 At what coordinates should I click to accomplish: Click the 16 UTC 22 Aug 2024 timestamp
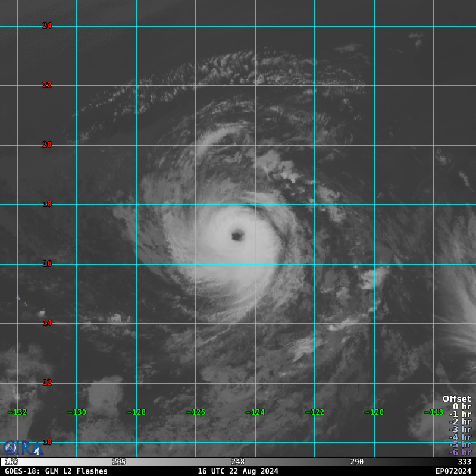[238, 471]
